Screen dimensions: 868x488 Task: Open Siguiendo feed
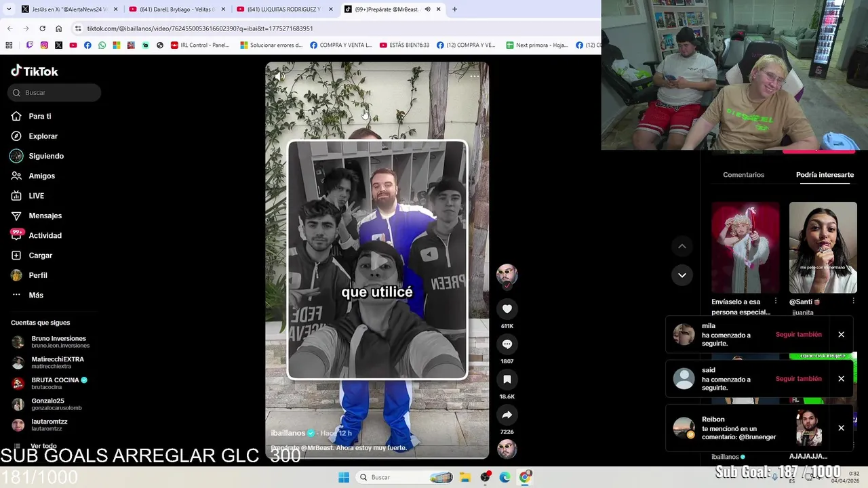pos(37,156)
